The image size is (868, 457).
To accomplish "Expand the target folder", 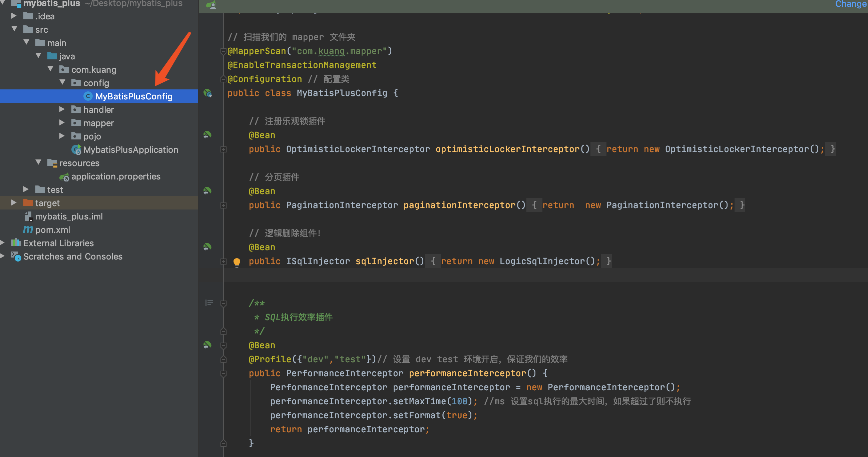I will [14, 203].
